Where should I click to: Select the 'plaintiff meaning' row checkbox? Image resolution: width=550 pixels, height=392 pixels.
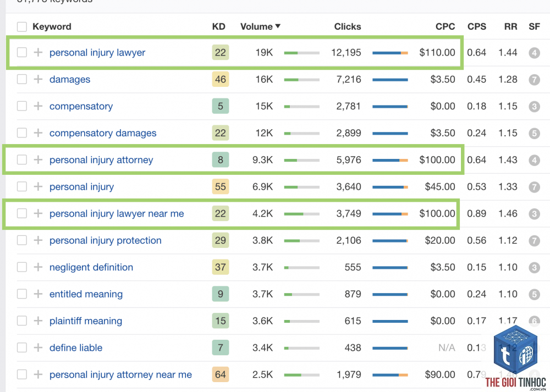[22, 321]
